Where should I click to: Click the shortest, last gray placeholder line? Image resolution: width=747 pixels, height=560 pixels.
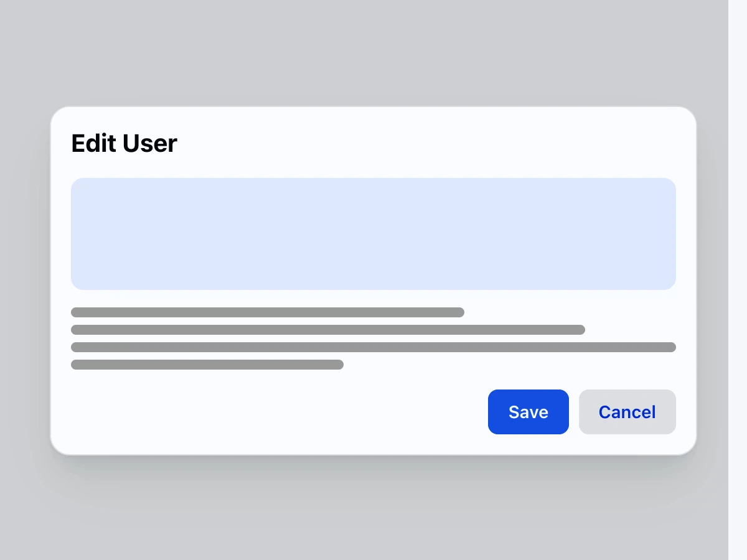207,365
